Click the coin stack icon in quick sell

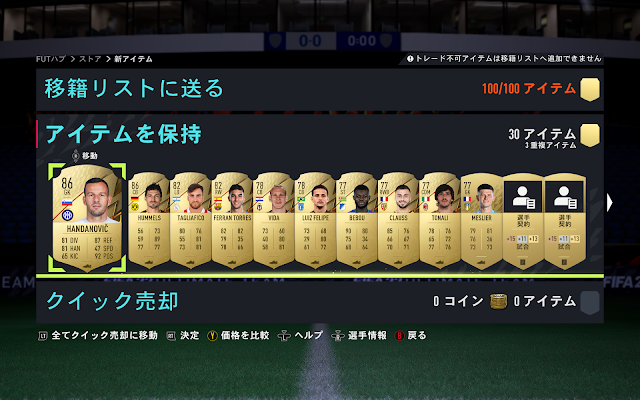pos(498,302)
